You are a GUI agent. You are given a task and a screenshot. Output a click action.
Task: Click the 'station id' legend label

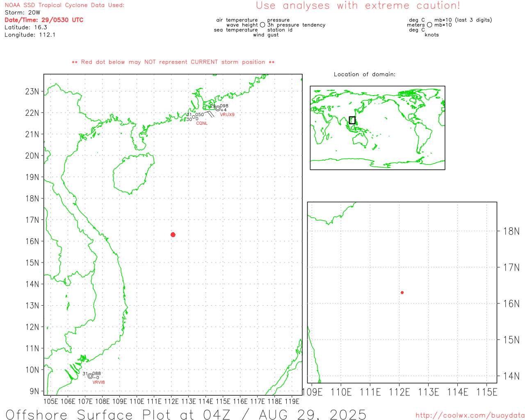pyautogui.click(x=280, y=30)
